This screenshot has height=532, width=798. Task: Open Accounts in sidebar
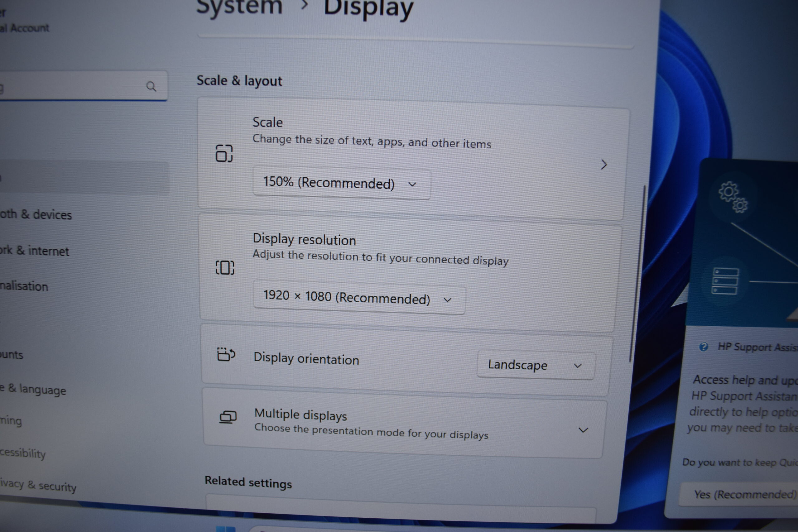point(12,355)
